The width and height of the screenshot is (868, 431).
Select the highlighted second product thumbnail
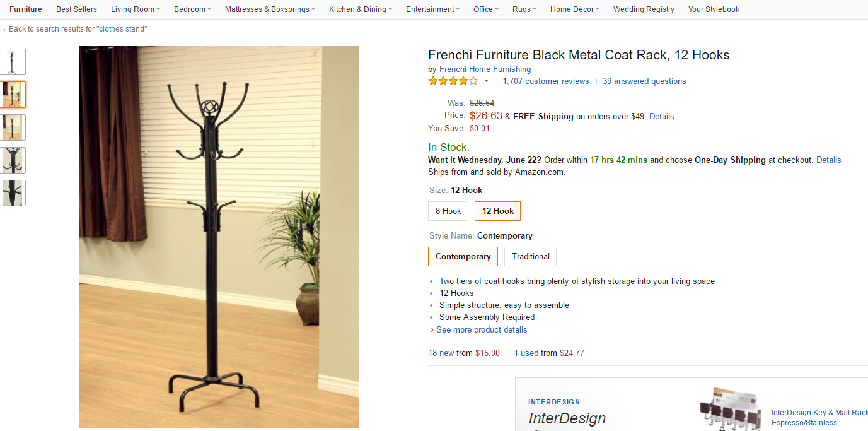pyautogui.click(x=12, y=95)
